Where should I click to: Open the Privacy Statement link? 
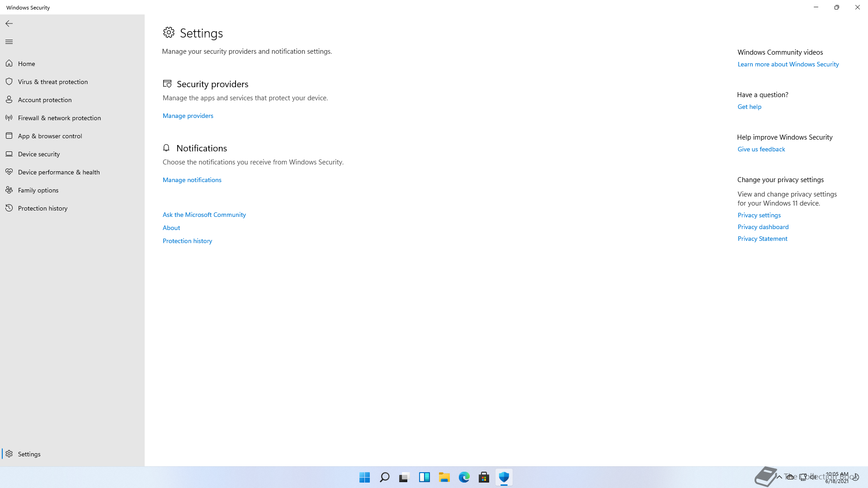click(762, 239)
